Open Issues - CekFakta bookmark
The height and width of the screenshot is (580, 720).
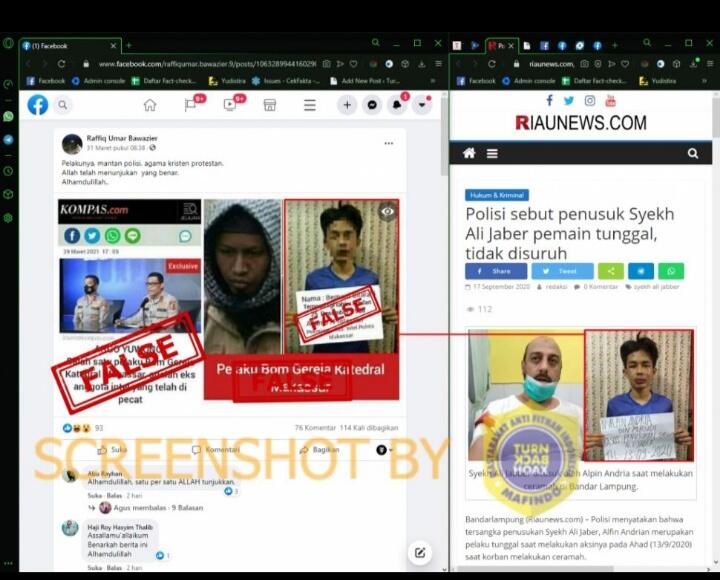[286, 81]
